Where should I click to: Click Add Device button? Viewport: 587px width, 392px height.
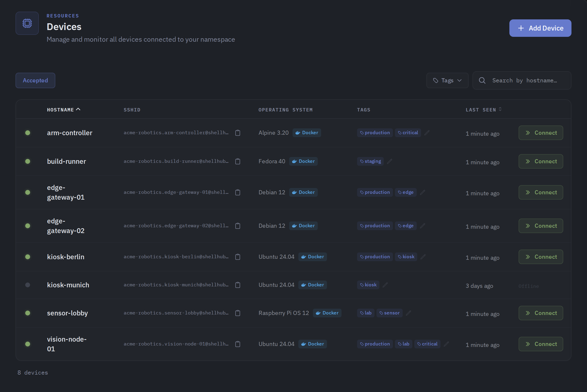coord(540,28)
